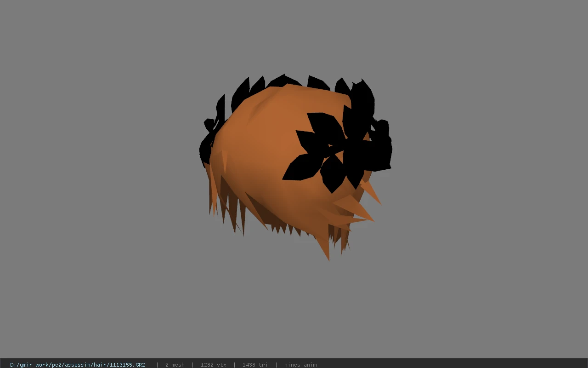Click the '1282 vtx' vertex count
This screenshot has width=588, height=368.
pyautogui.click(x=214, y=365)
